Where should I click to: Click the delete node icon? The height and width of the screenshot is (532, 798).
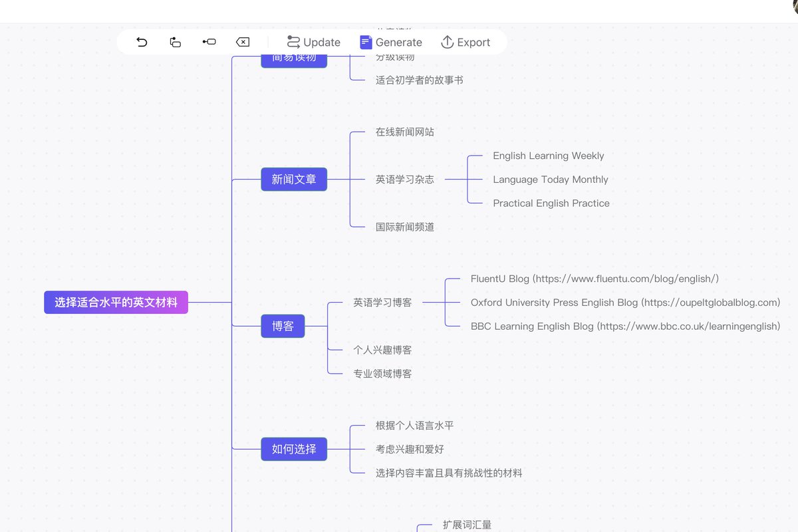(243, 42)
